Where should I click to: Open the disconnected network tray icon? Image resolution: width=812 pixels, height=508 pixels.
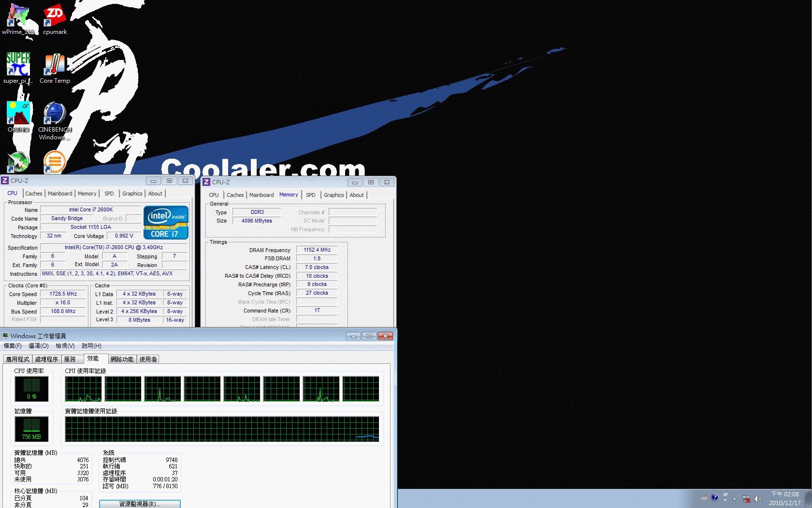click(746, 499)
